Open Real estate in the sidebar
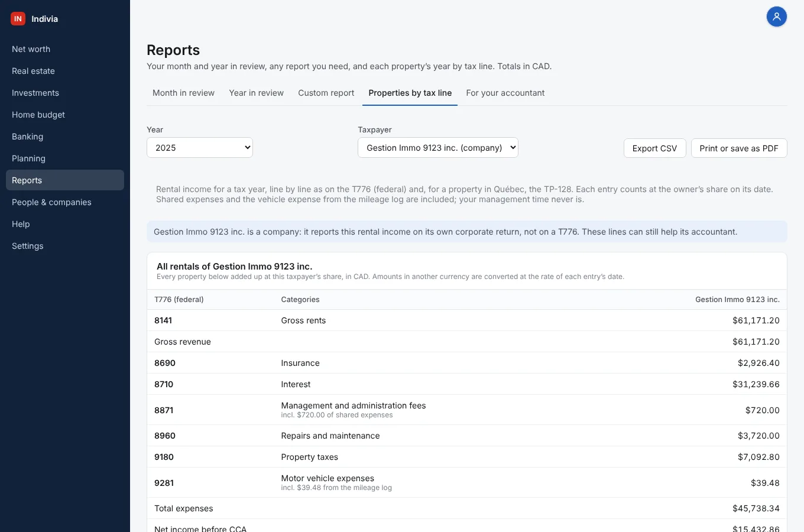 coord(65,71)
